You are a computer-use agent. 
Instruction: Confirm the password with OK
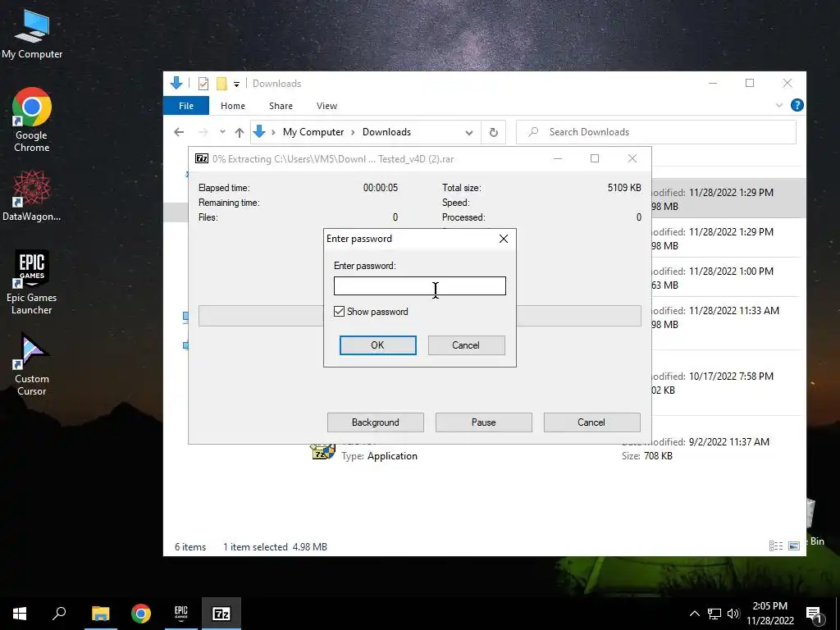click(x=377, y=345)
